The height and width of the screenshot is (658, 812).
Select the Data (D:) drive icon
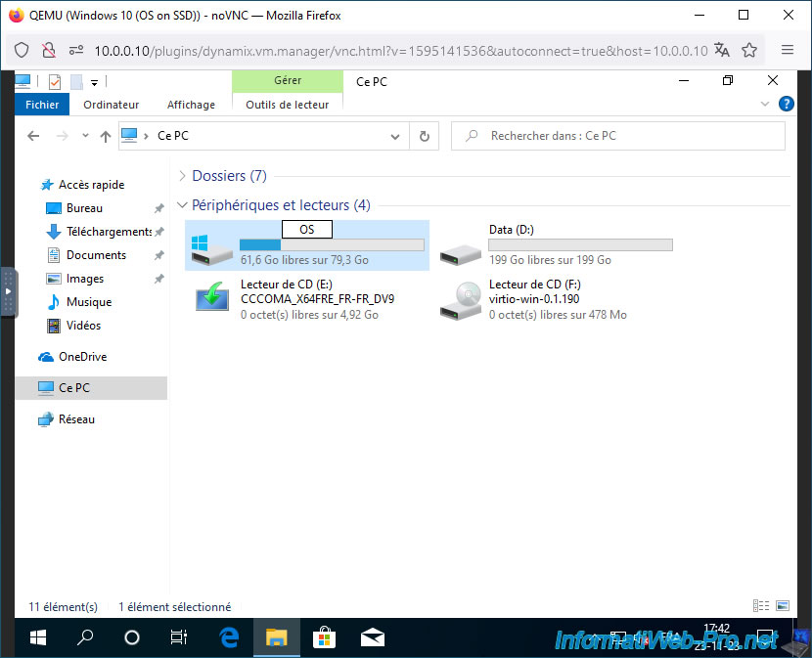[x=461, y=254]
